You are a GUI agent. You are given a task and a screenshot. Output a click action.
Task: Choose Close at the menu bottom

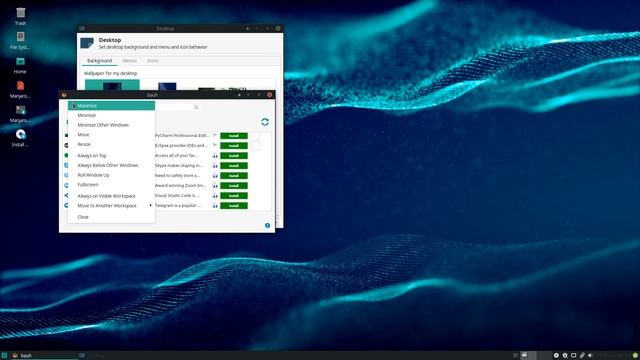111,217
